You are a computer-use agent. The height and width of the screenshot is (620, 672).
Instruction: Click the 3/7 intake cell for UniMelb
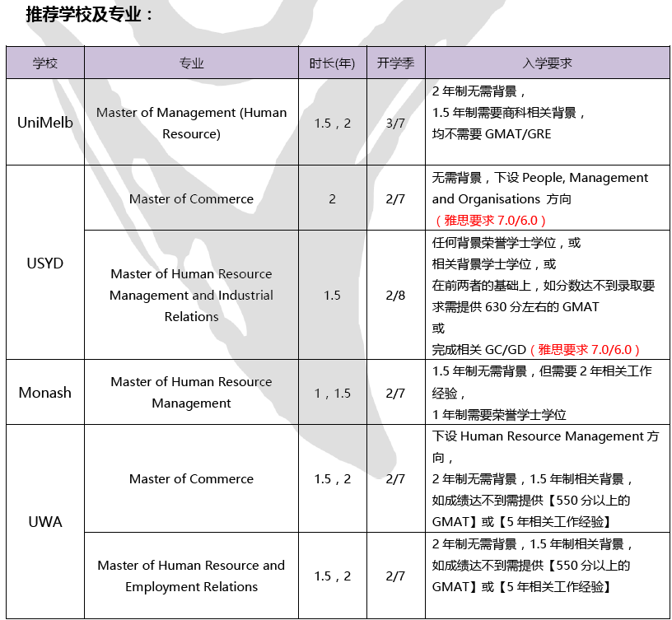395,123
